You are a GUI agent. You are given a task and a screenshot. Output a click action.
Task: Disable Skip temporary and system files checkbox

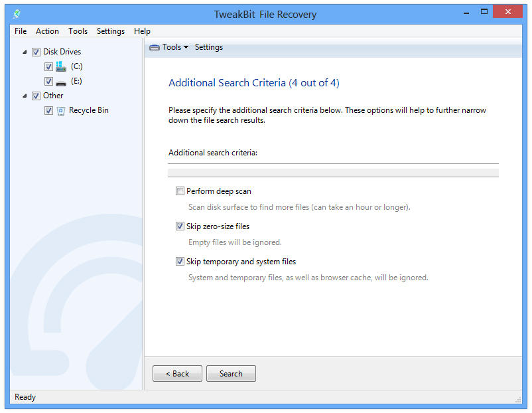(180, 262)
